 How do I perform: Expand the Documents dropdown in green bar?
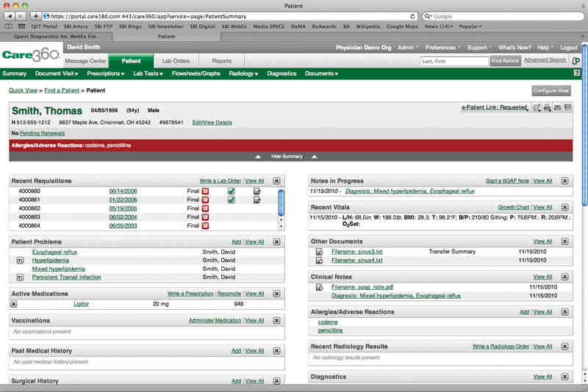321,73
